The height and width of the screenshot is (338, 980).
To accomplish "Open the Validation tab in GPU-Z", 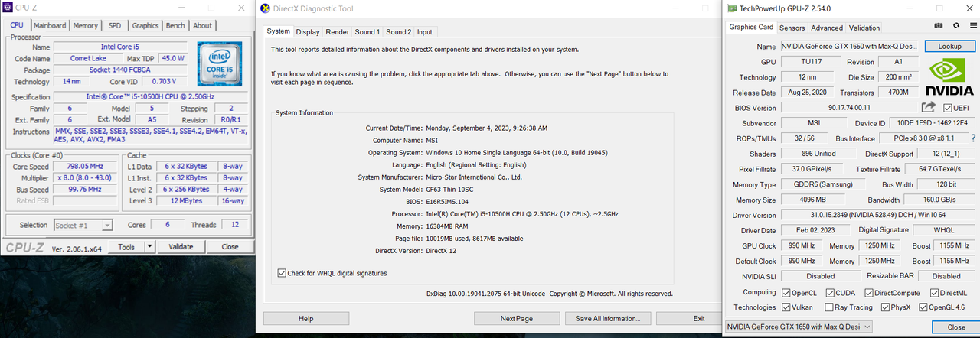I will pos(864,28).
